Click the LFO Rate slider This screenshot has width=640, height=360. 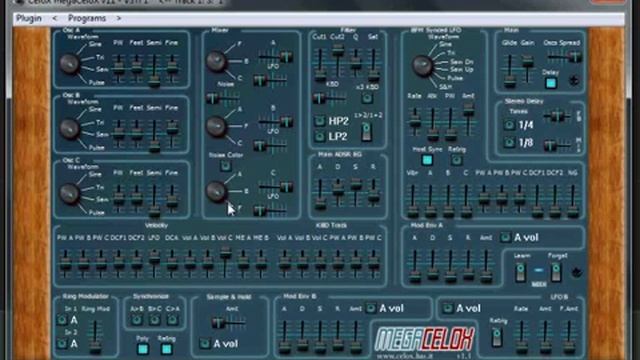click(x=414, y=121)
